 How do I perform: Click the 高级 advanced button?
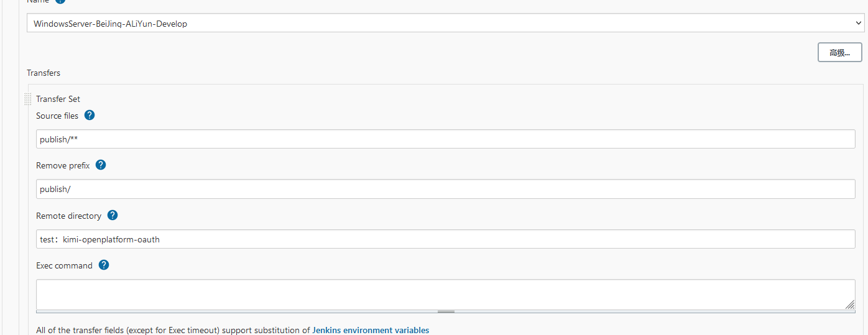coord(839,53)
